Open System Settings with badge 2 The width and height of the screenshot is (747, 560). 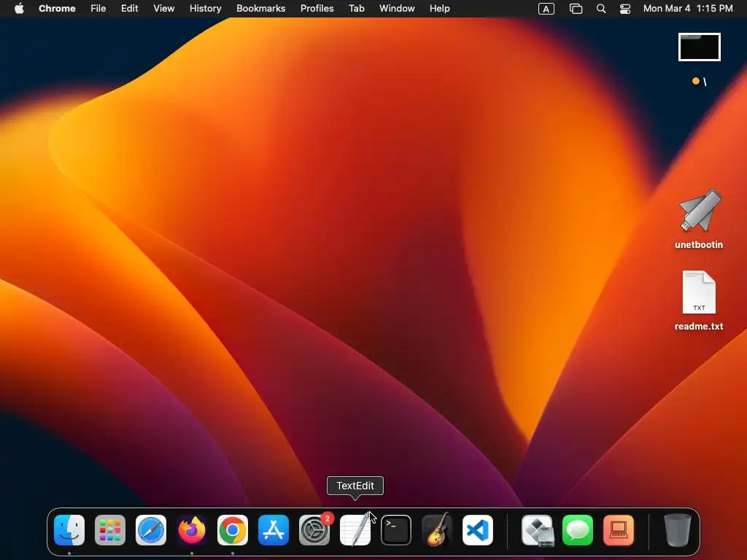coord(314,530)
